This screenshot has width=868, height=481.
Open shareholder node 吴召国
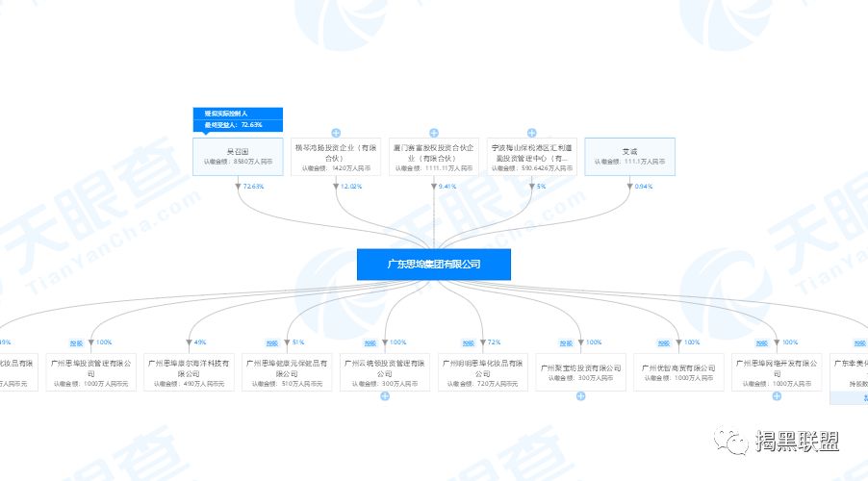click(238, 157)
